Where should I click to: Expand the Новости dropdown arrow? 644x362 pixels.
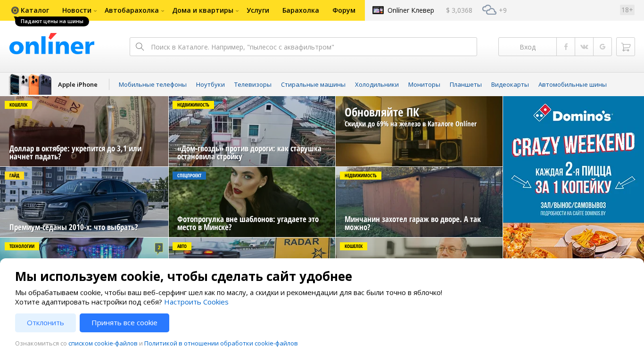95,11
